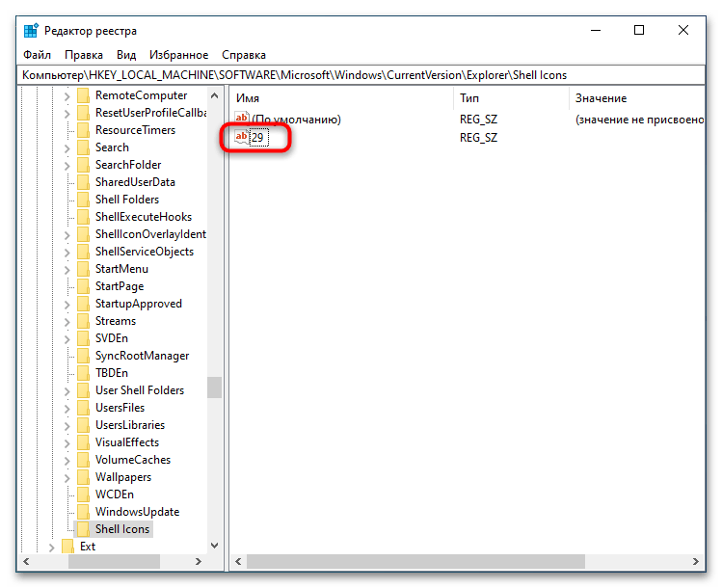722x588 pixels.
Task: Click tree pane scroll down arrow
Action: pos(214,546)
